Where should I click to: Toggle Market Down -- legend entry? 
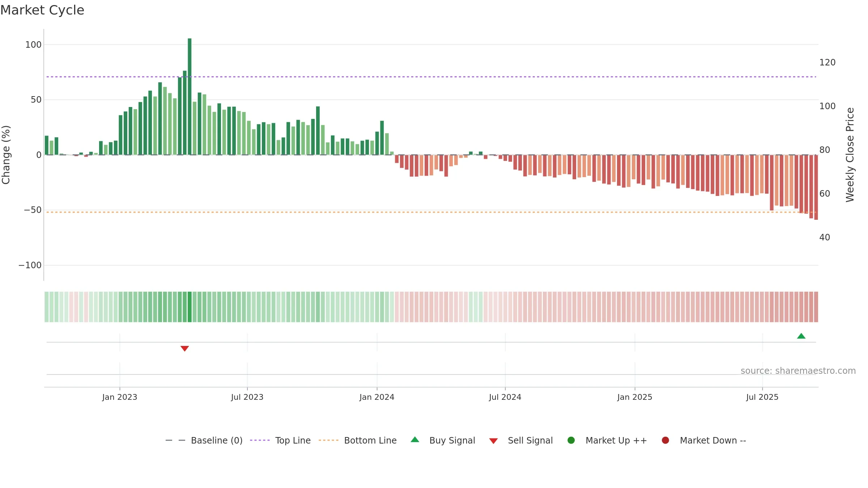(x=704, y=440)
